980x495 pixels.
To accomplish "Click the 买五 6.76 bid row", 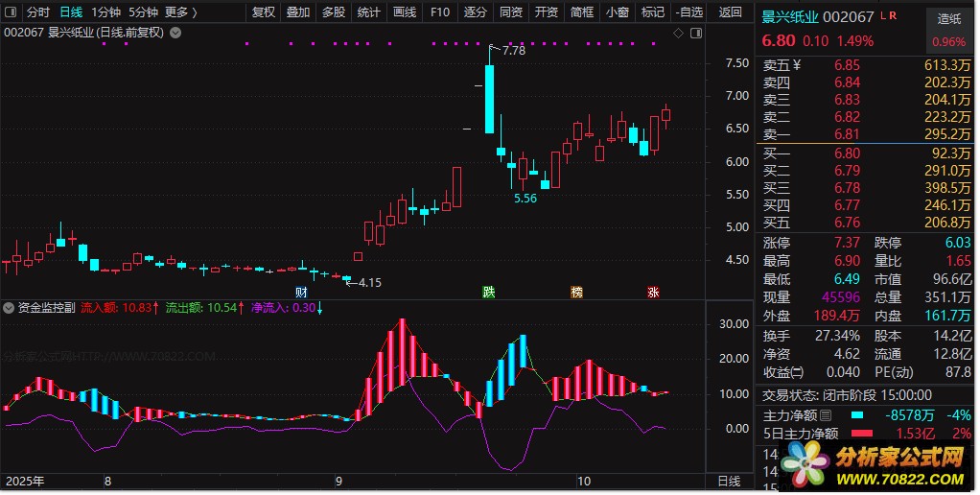I will tap(866, 223).
